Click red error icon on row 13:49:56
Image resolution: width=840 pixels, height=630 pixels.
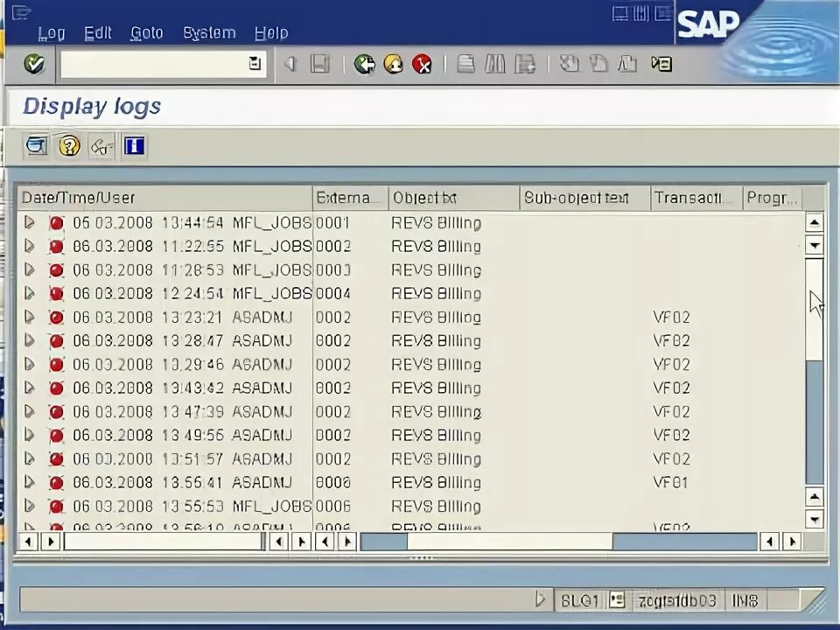tap(56, 436)
